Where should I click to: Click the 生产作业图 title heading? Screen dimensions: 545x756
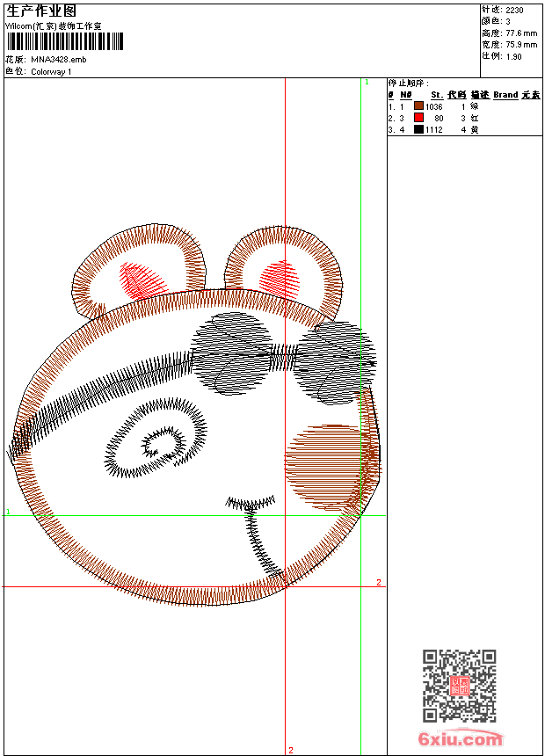pyautogui.click(x=41, y=11)
